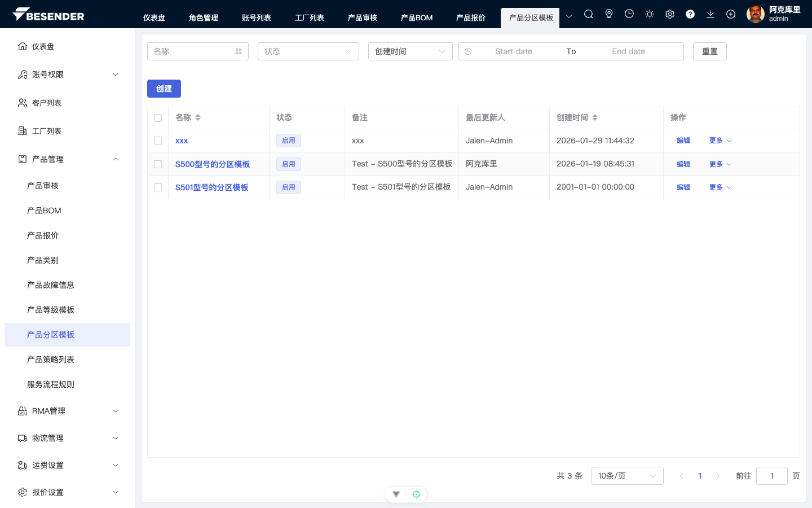This screenshot has width=812, height=508.
Task: Toggle the select-all checkbox in table header
Action: point(158,118)
